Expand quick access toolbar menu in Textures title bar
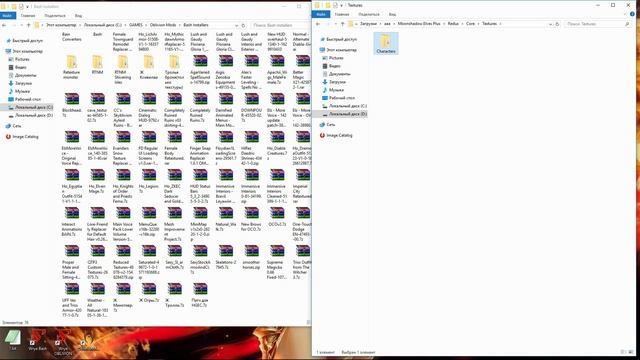Screen dimensions: 640x360 341,5
